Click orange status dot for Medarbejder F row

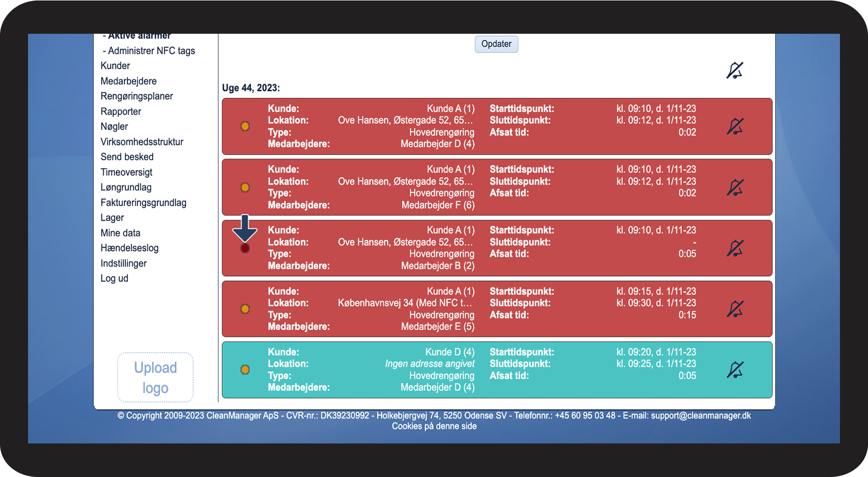245,187
